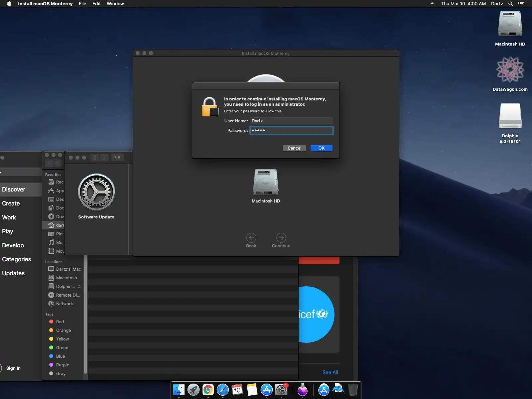Open Notification Center list icon in menu bar
The width and height of the screenshot is (532, 399).
click(521, 4)
